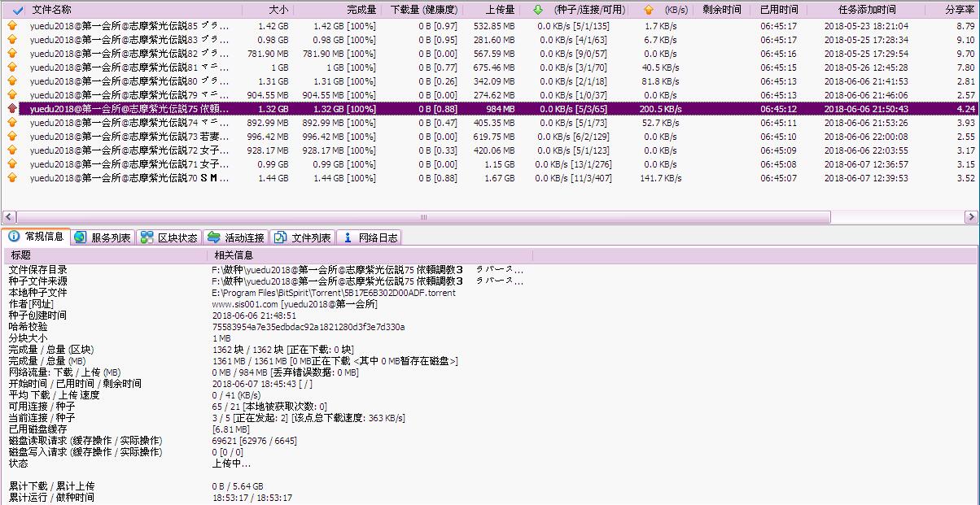Click the orange upload arrow header icon
The height and width of the screenshot is (505, 980).
(648, 10)
